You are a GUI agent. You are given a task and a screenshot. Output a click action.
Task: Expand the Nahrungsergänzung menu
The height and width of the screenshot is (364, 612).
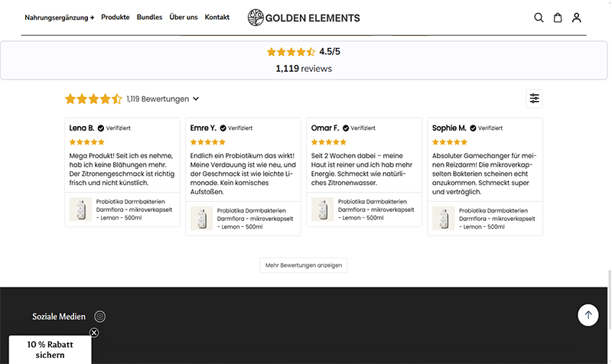tap(60, 18)
